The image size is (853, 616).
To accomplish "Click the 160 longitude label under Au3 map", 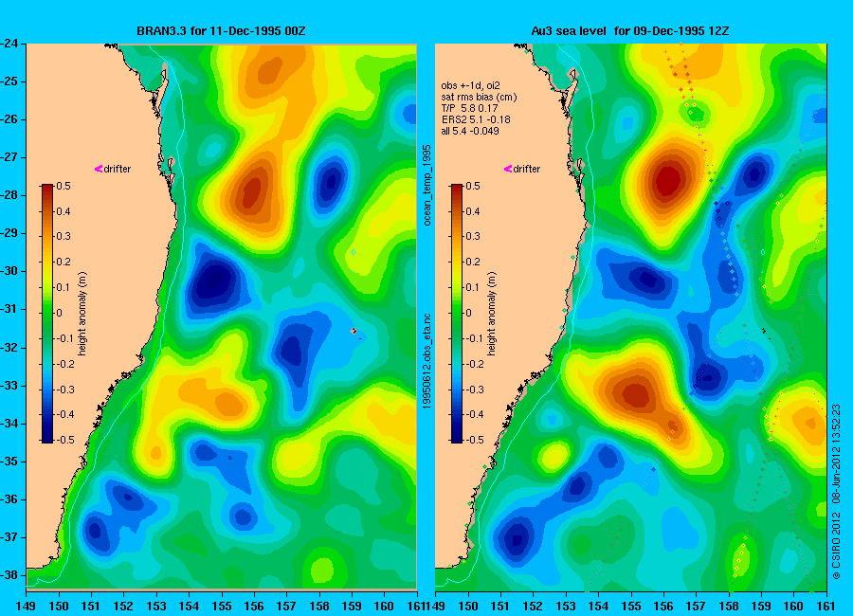I will (793, 607).
